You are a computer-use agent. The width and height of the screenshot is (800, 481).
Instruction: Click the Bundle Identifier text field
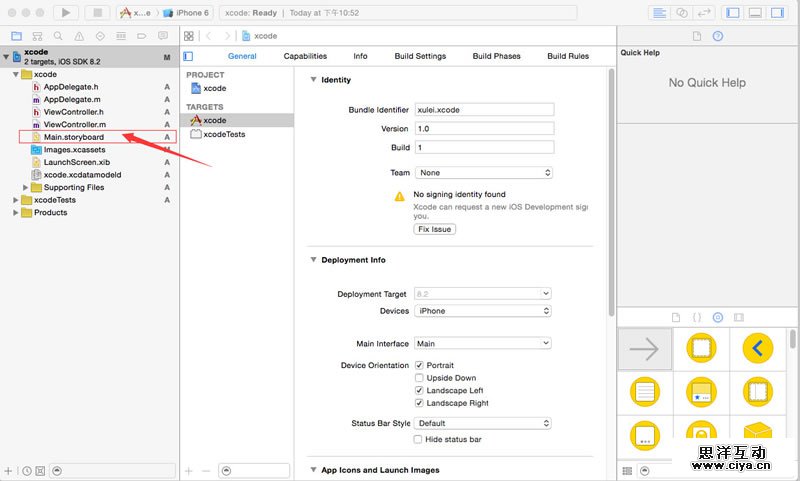click(x=483, y=110)
